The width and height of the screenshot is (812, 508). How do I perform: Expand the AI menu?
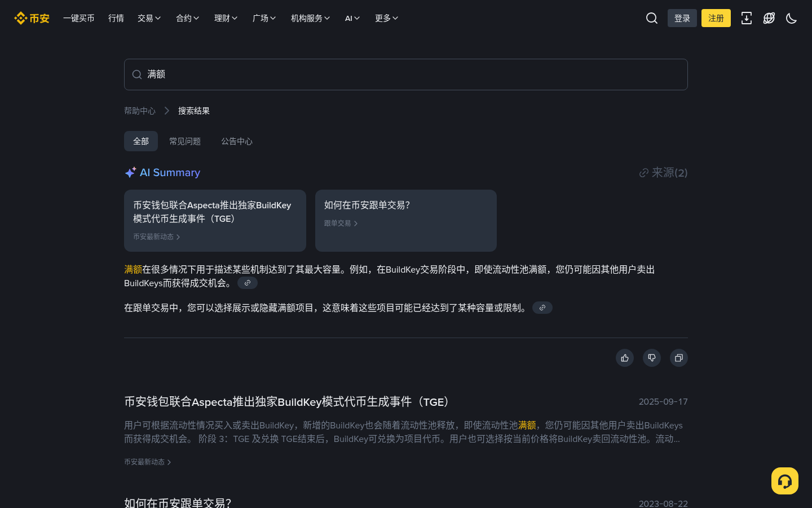[352, 18]
